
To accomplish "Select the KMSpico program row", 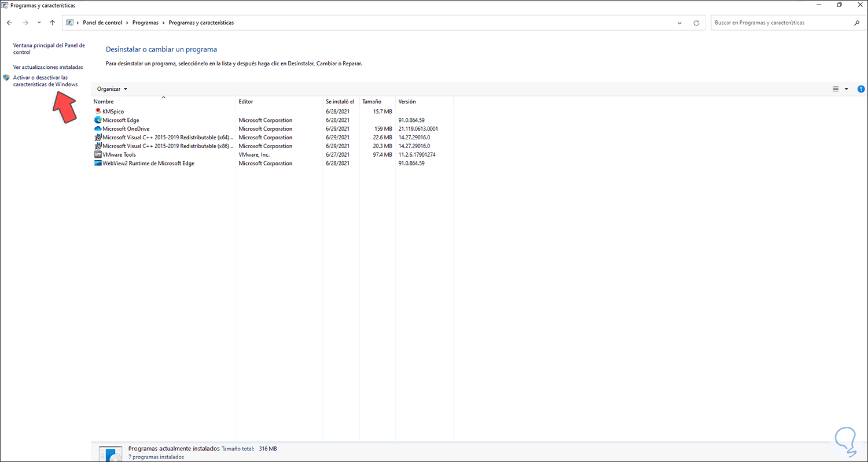I will [x=273, y=112].
